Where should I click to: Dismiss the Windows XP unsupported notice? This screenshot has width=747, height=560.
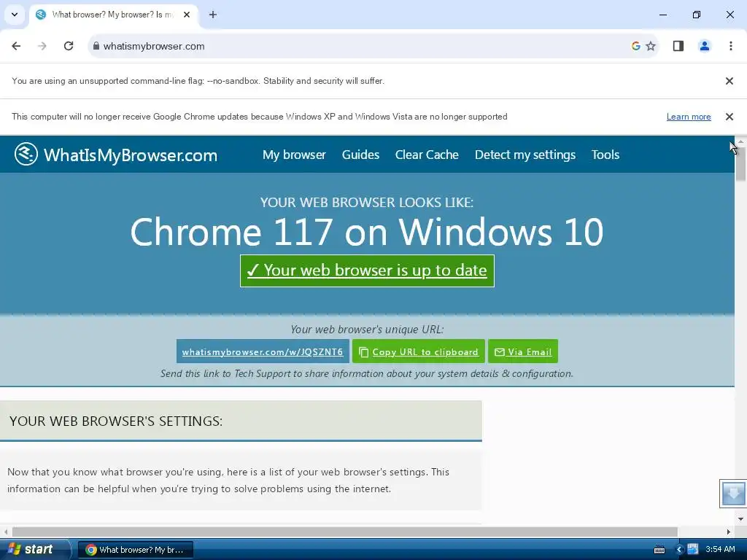point(729,117)
